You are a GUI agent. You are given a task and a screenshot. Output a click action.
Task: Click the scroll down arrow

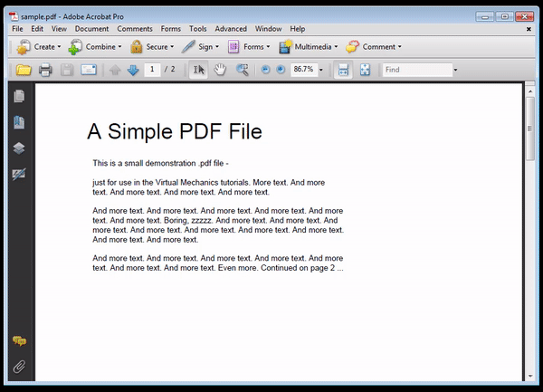click(530, 376)
